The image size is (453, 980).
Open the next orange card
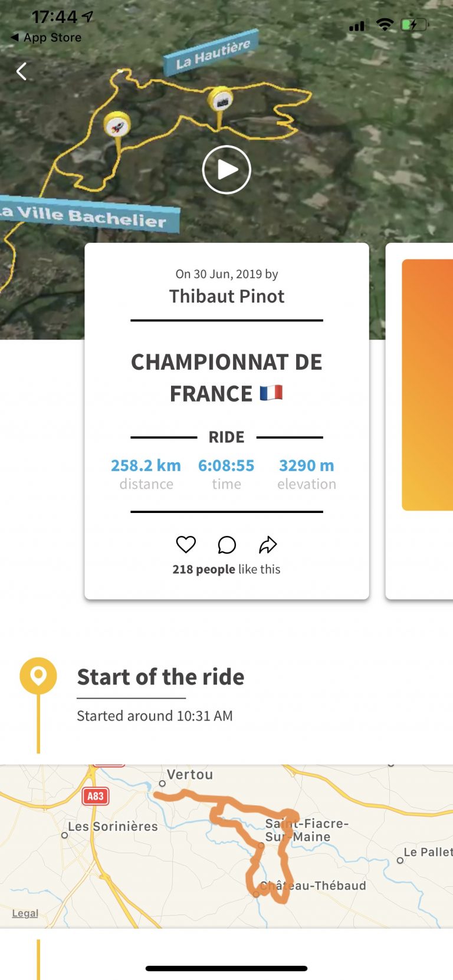(427, 384)
